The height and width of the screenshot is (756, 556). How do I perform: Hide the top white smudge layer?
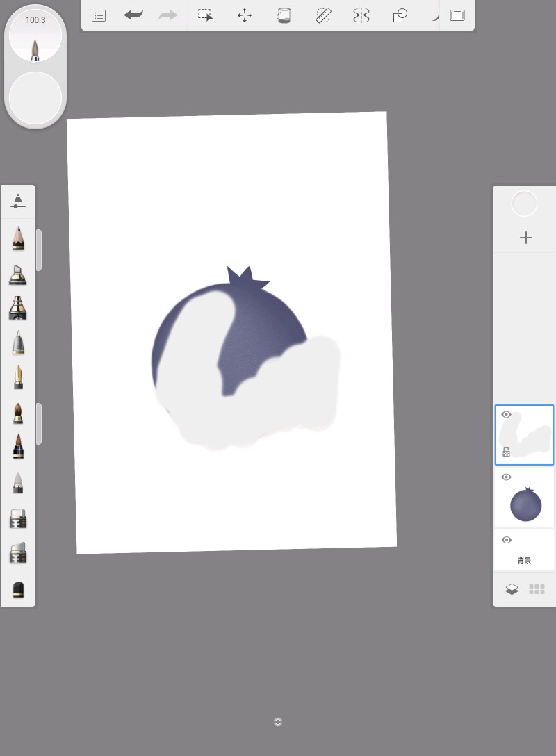(x=507, y=415)
